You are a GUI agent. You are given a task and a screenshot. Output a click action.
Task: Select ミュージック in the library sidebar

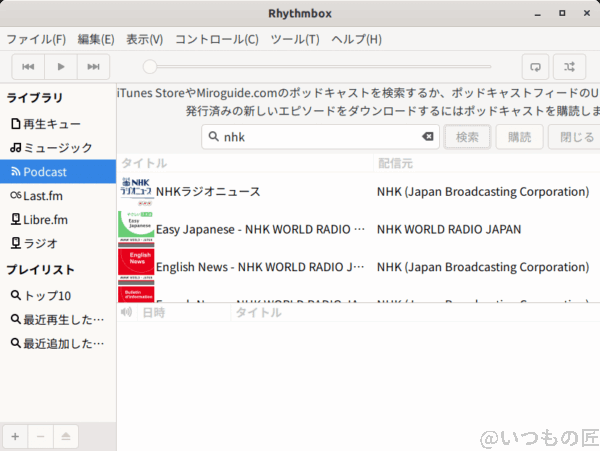coord(58,148)
